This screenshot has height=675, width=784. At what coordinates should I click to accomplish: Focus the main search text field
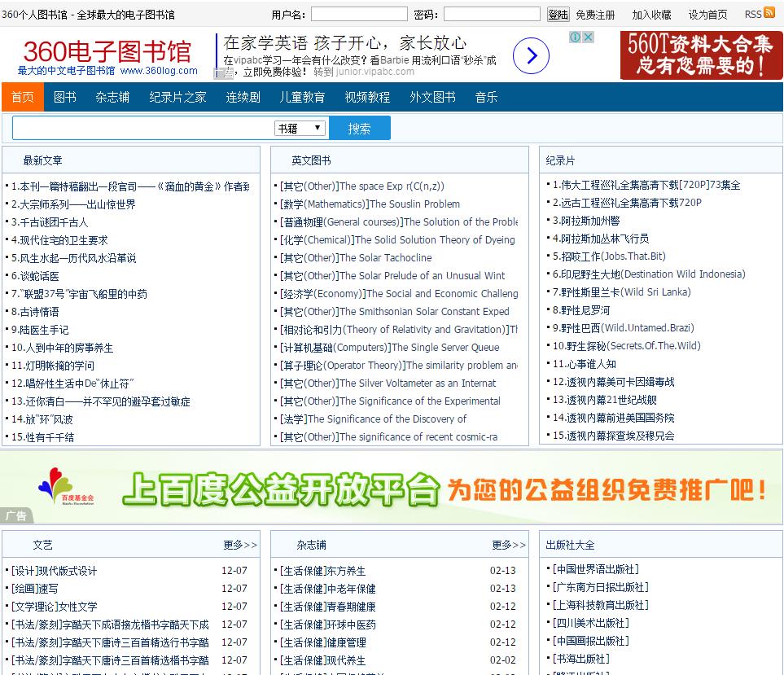pyautogui.click(x=143, y=129)
